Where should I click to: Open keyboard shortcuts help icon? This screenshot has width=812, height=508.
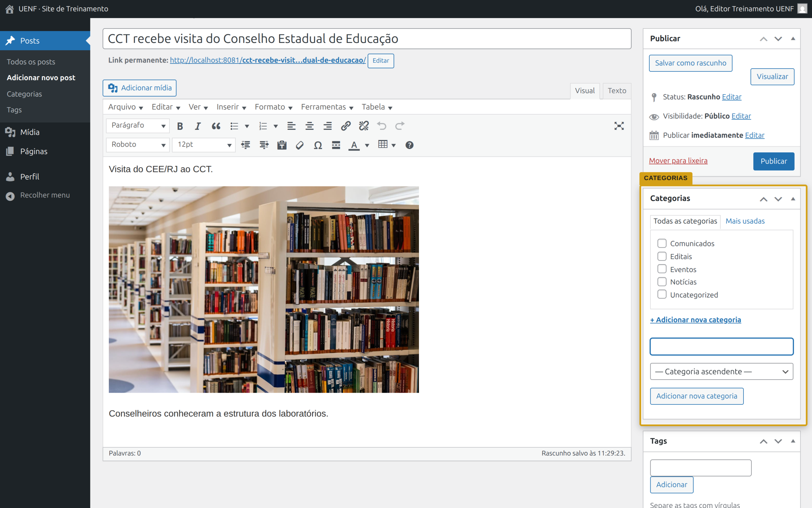coord(409,145)
